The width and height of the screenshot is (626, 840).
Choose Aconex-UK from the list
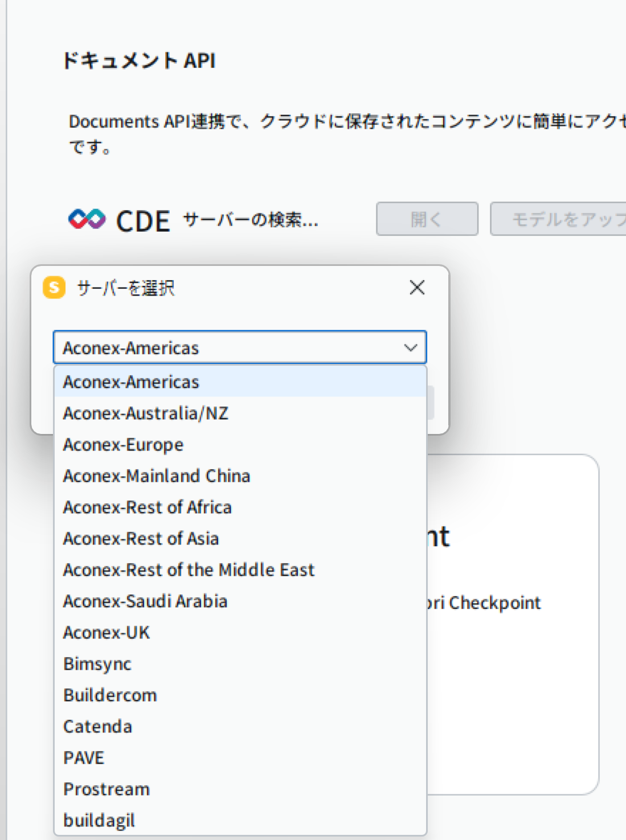[240, 632]
